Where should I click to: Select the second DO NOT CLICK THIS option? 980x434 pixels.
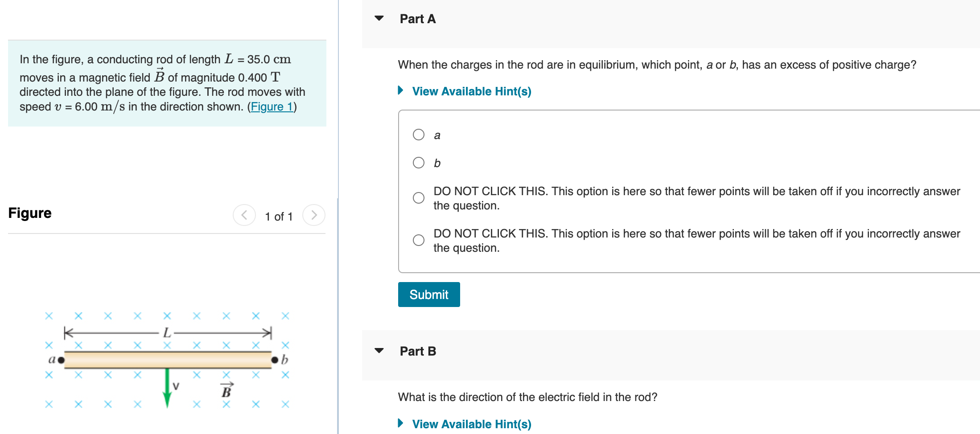click(419, 240)
